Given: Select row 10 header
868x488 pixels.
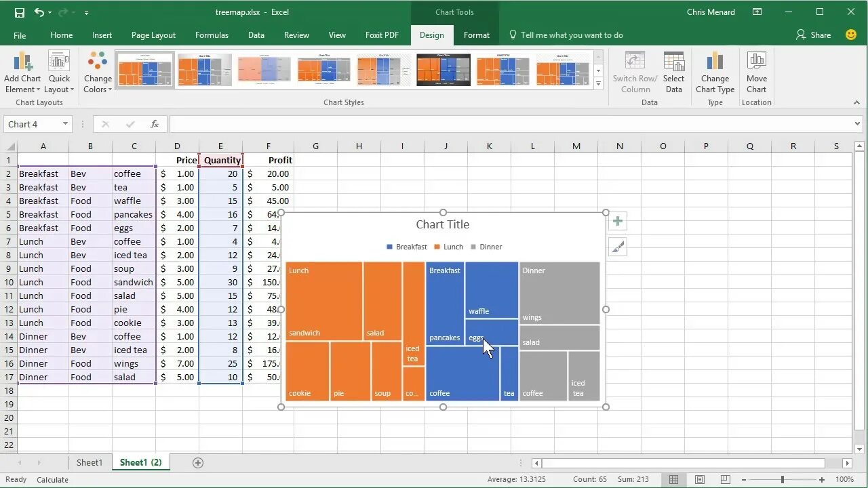Looking at the screenshot, I should click(9, 282).
